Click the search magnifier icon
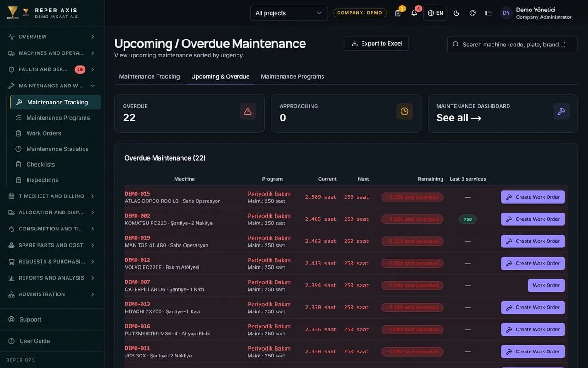588x368 pixels. point(456,44)
